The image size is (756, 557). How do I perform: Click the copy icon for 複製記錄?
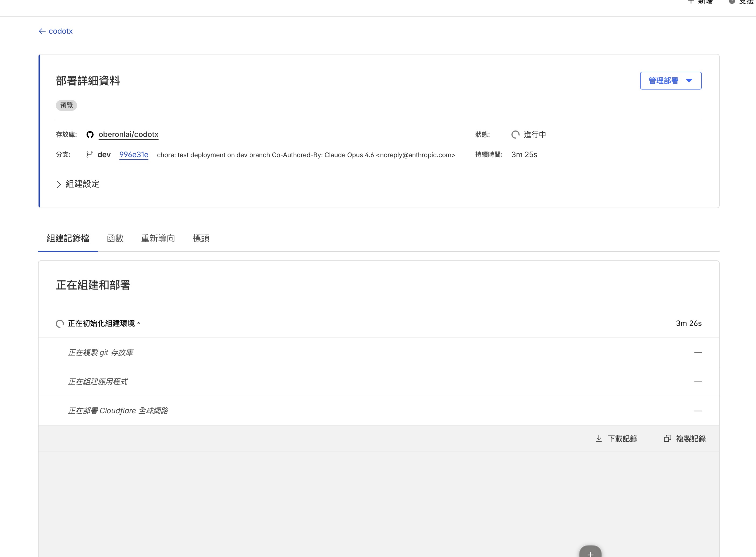667,438
